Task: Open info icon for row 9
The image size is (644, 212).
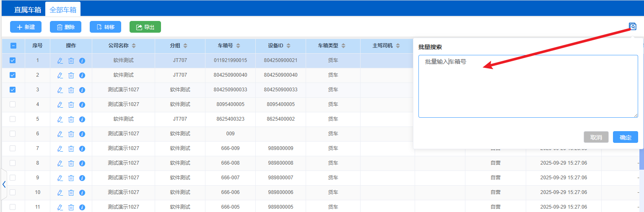Action: pos(82,178)
